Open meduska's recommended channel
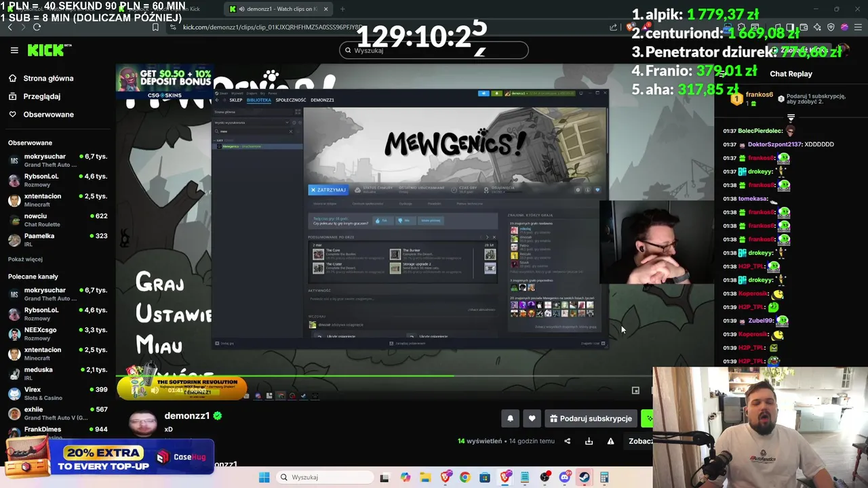This screenshot has height=488, width=868. pos(58,373)
